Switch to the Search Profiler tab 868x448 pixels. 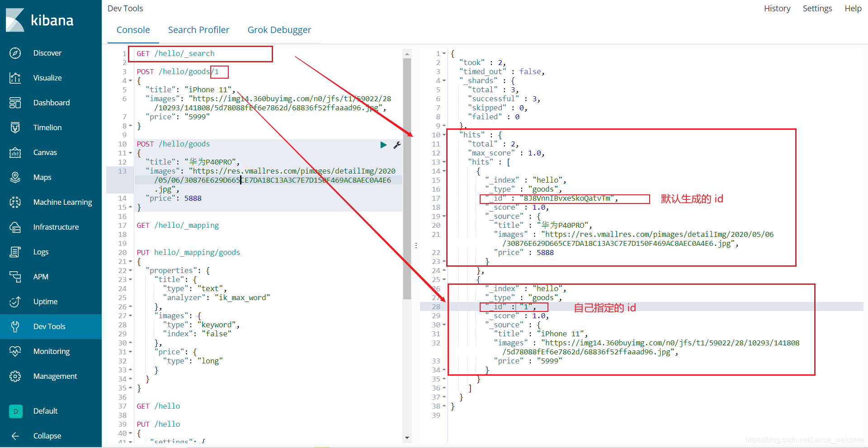[x=198, y=30]
